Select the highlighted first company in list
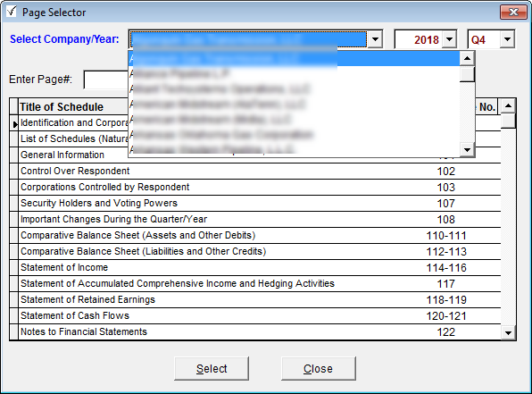The height and width of the screenshot is (394, 532). pyautogui.click(x=295, y=59)
